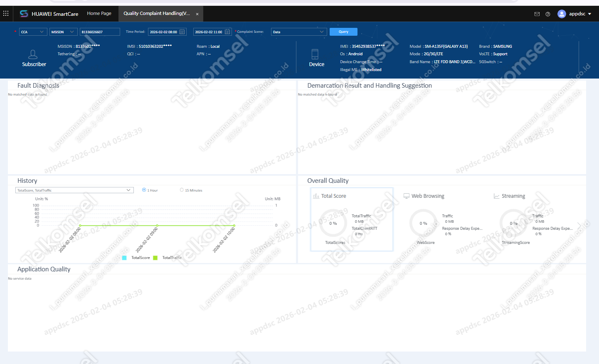
Task: Click the Illegal ME Whitelisted value
Action: click(371, 70)
